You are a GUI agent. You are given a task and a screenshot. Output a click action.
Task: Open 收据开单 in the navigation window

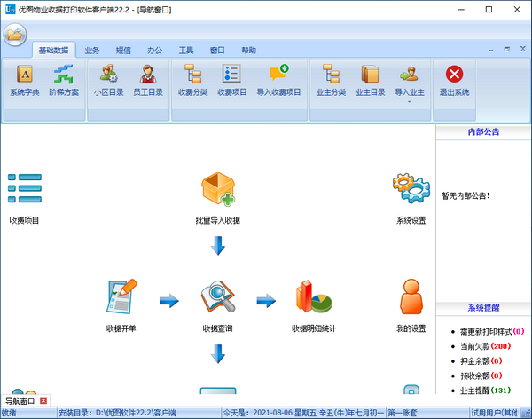click(121, 302)
